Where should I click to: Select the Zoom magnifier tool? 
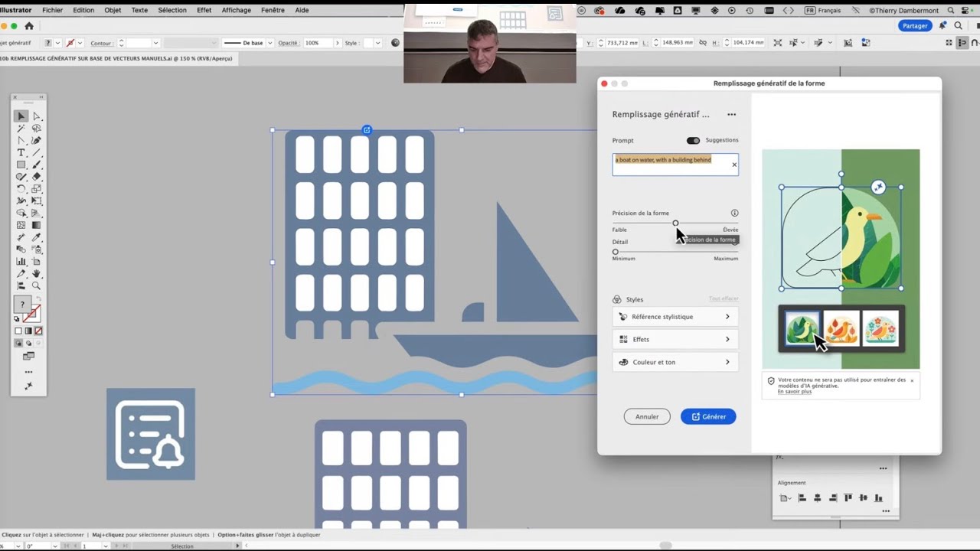point(36,285)
